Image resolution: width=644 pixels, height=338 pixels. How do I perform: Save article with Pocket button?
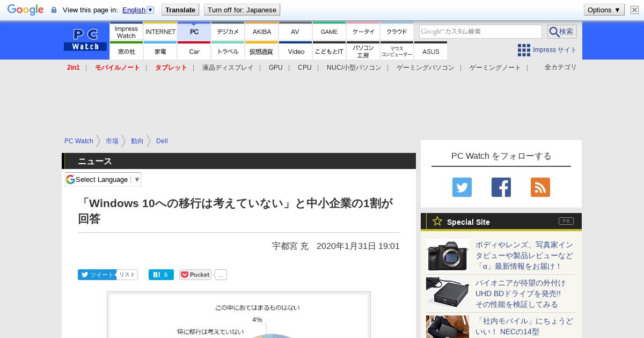click(195, 275)
